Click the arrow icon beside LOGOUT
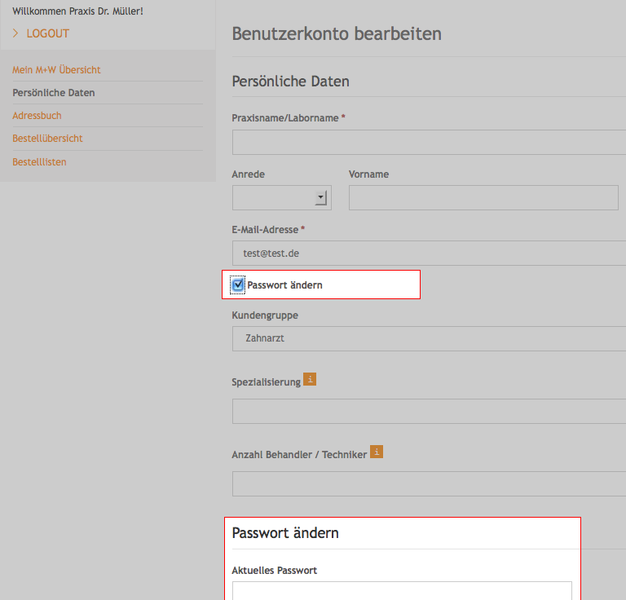This screenshot has width=626, height=600. coord(16,34)
